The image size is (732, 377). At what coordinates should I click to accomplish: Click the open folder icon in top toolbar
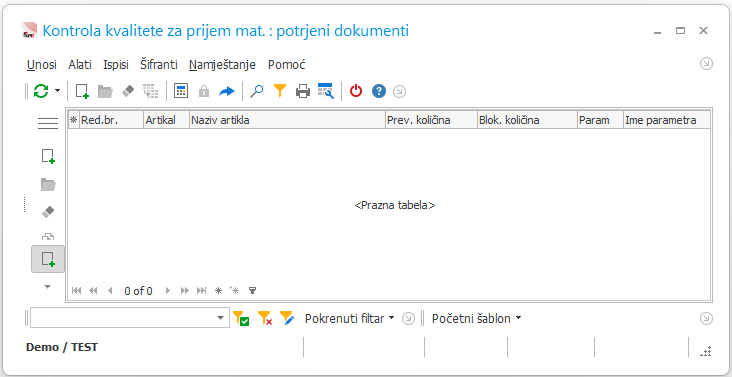106,91
